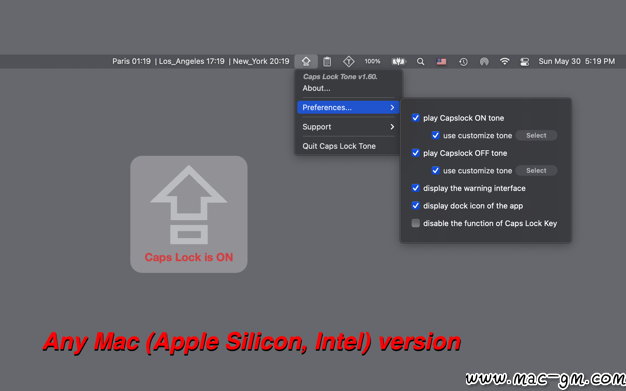Expand the Preferences submenu arrow

click(x=392, y=107)
